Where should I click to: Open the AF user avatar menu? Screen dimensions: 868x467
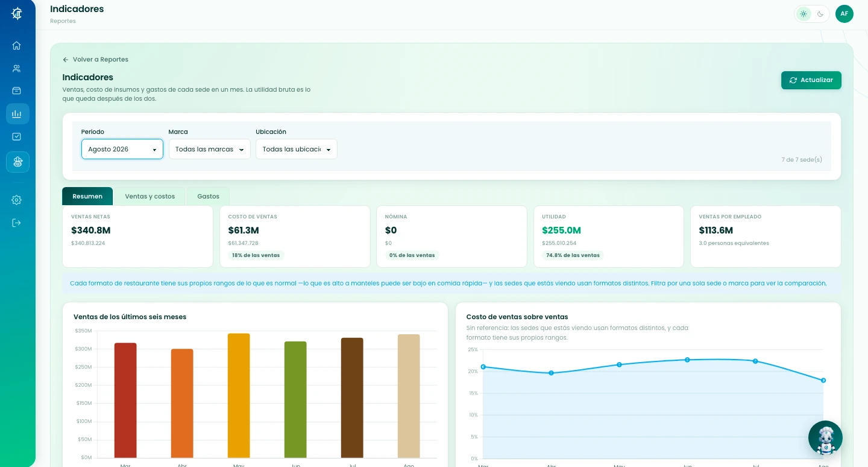click(844, 14)
